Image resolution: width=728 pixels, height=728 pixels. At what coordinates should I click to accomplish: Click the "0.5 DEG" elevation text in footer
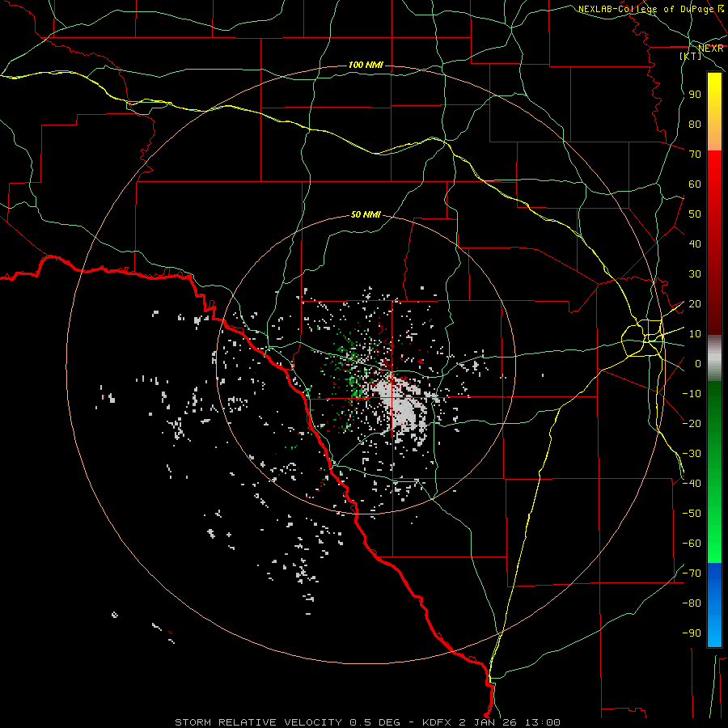coord(375,722)
